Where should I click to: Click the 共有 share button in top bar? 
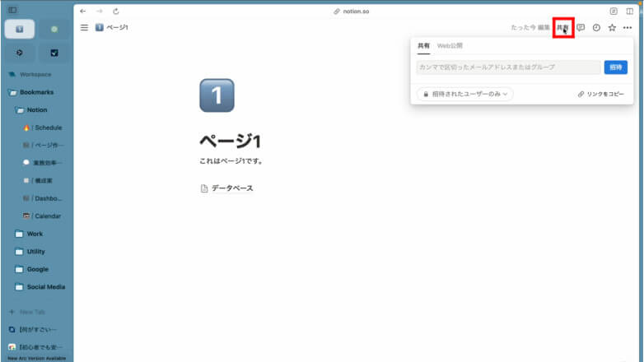pos(562,27)
